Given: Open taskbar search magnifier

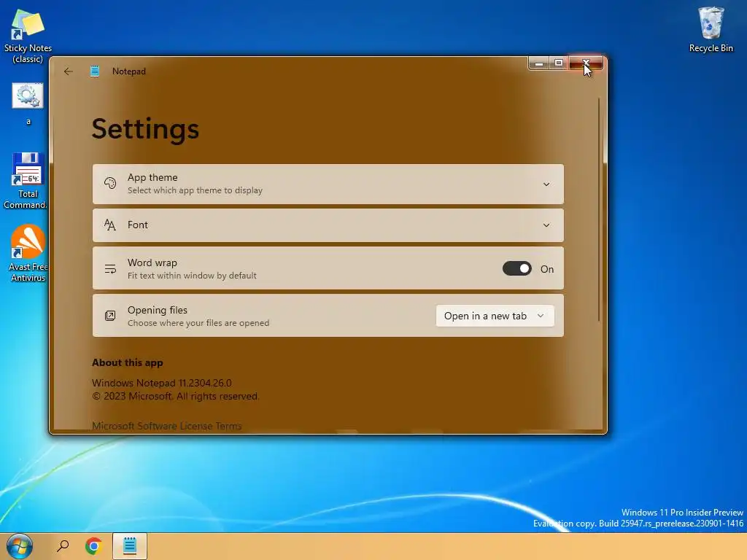Looking at the screenshot, I should point(63,546).
